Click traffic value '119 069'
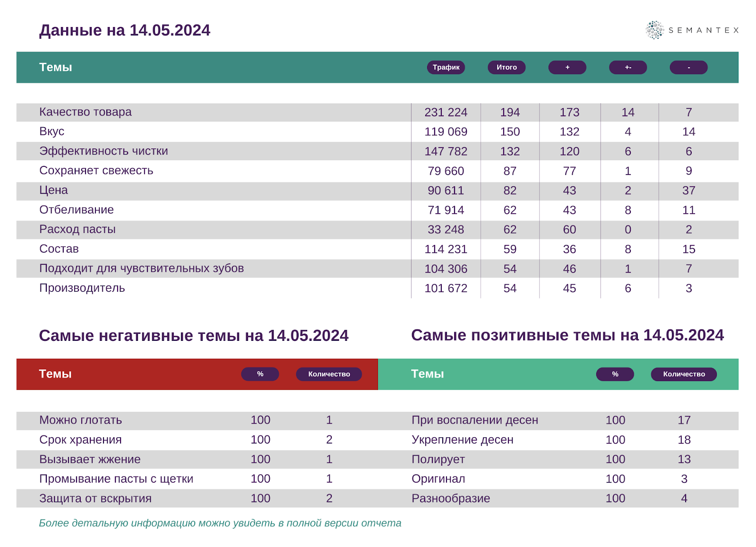 pyautogui.click(x=446, y=132)
